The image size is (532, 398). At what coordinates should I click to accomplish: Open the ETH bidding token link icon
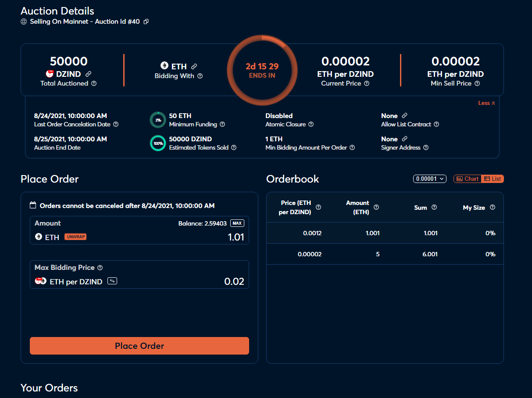(x=194, y=66)
